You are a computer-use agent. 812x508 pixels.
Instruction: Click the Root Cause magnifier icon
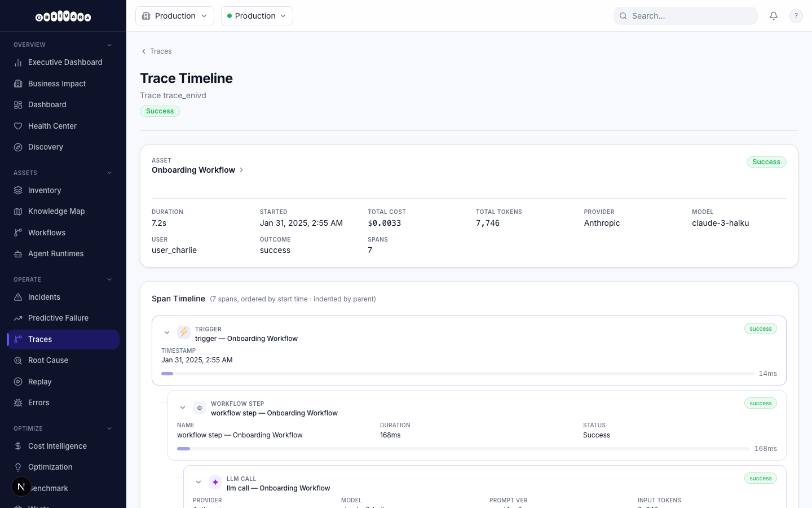[x=18, y=361]
